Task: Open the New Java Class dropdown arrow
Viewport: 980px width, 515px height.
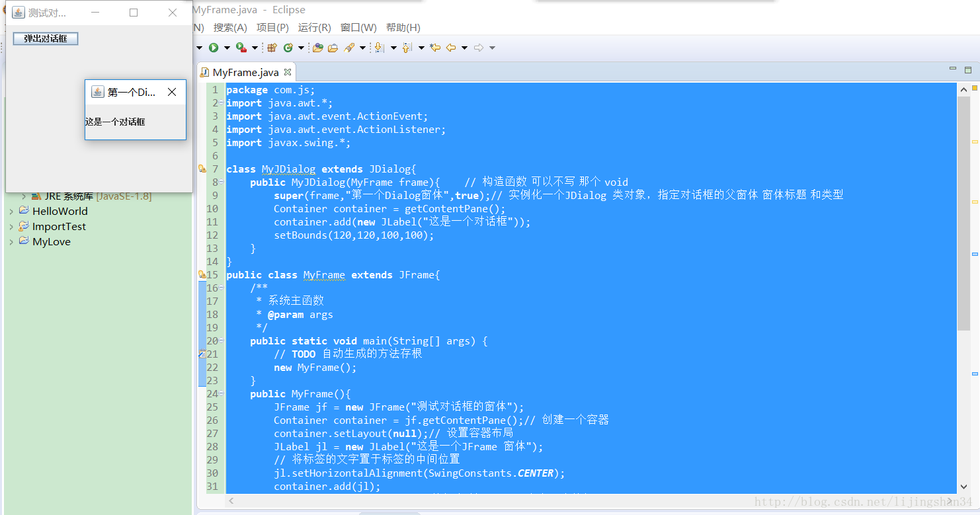Action: (x=301, y=48)
